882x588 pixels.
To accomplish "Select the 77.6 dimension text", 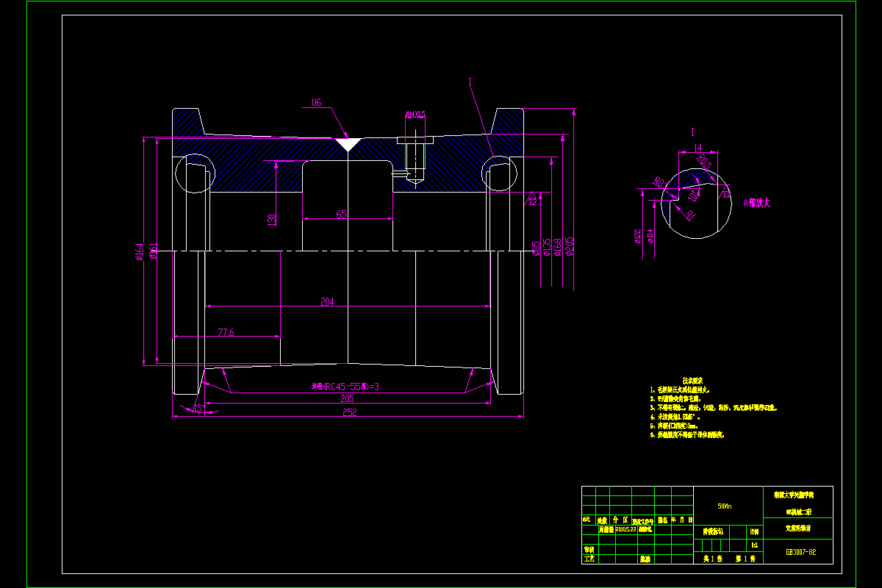I will coord(226,332).
